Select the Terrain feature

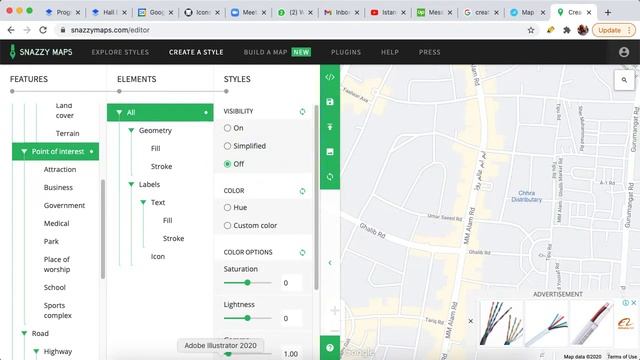pos(68,133)
